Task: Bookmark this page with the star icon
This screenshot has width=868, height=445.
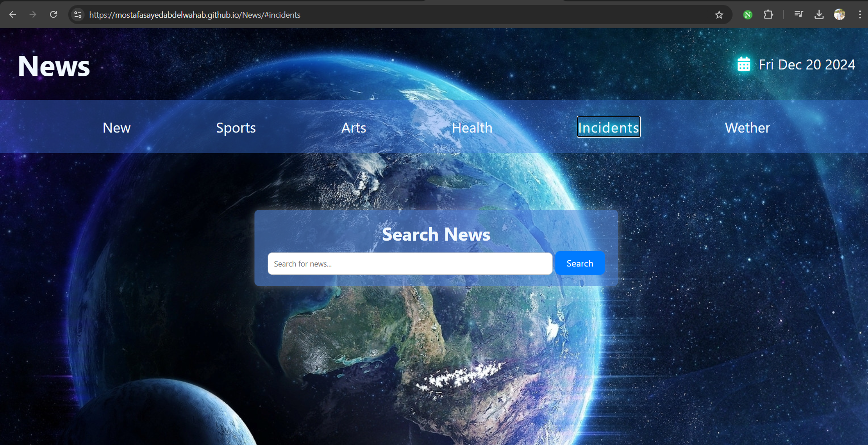Action: click(x=719, y=15)
